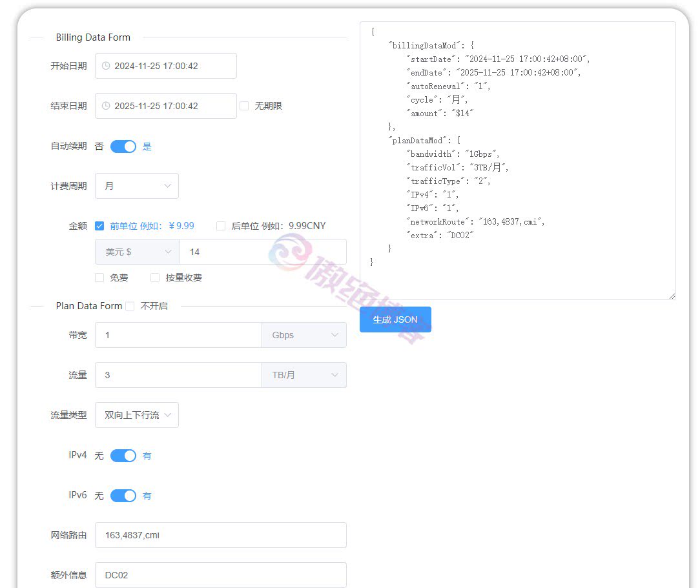Click the chevron arrow in 计费周期 dropdown

pos(168,186)
